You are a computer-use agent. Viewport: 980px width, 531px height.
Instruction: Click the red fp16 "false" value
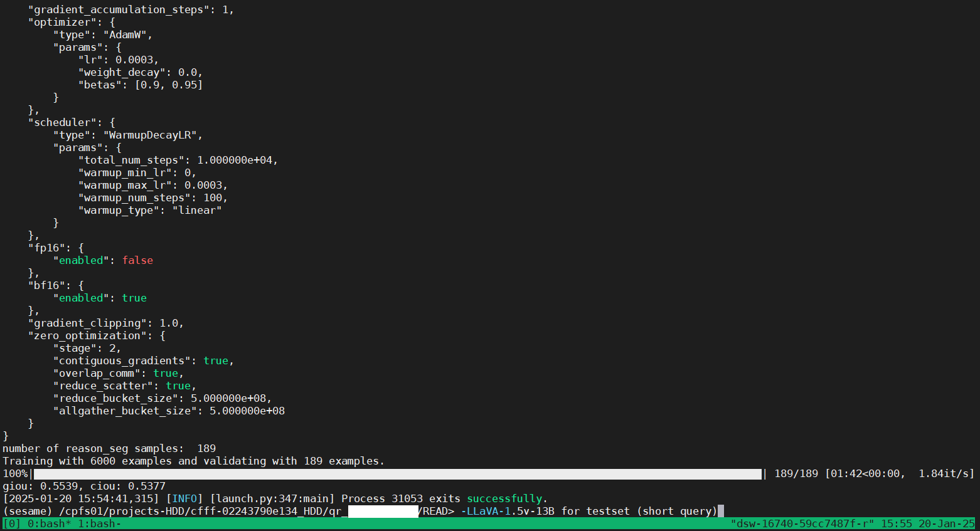click(x=137, y=260)
